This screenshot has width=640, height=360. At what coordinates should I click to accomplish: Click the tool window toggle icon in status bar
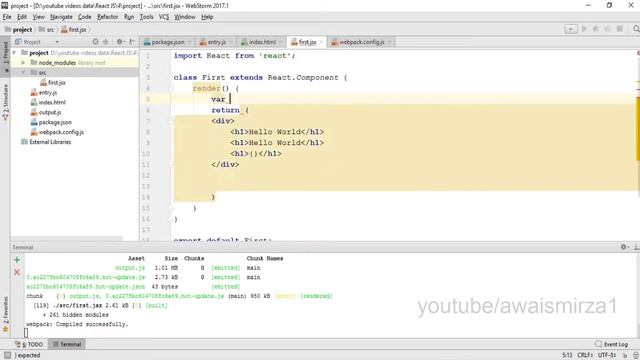click(7, 355)
